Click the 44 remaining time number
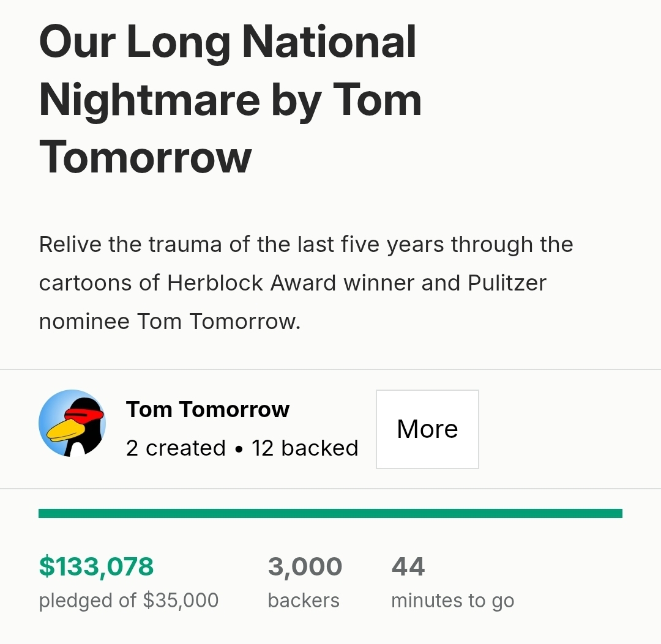The width and height of the screenshot is (661, 644). click(408, 566)
